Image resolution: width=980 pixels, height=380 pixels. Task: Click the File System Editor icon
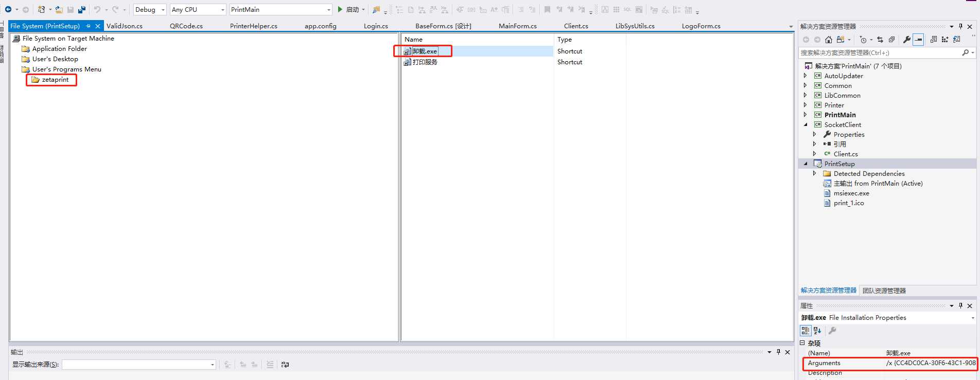pyautogui.click(x=933, y=40)
